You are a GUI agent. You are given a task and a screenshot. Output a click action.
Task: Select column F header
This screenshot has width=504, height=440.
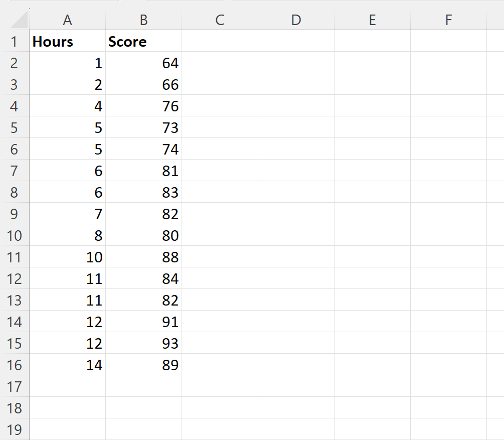(448, 20)
